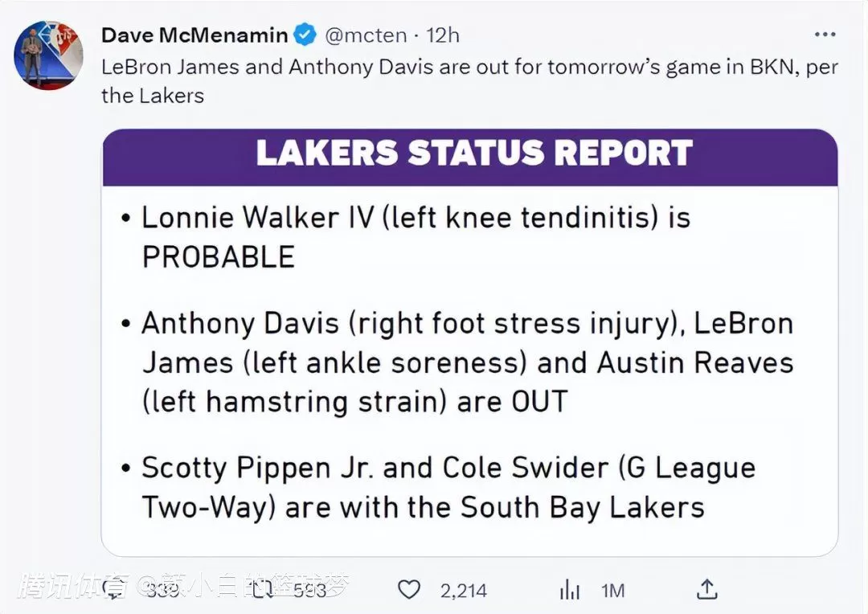Click the Dave McMenamin display name
The width and height of the screenshot is (868, 614).
(x=194, y=35)
